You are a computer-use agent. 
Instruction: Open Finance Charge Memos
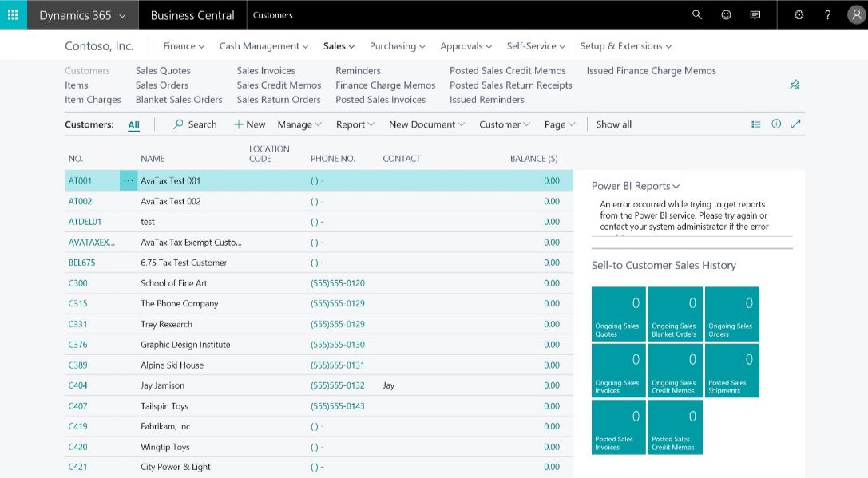(385, 85)
